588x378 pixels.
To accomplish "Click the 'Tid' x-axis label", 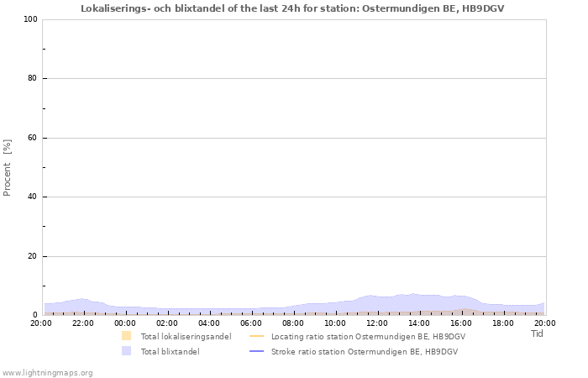I will pos(537,333).
